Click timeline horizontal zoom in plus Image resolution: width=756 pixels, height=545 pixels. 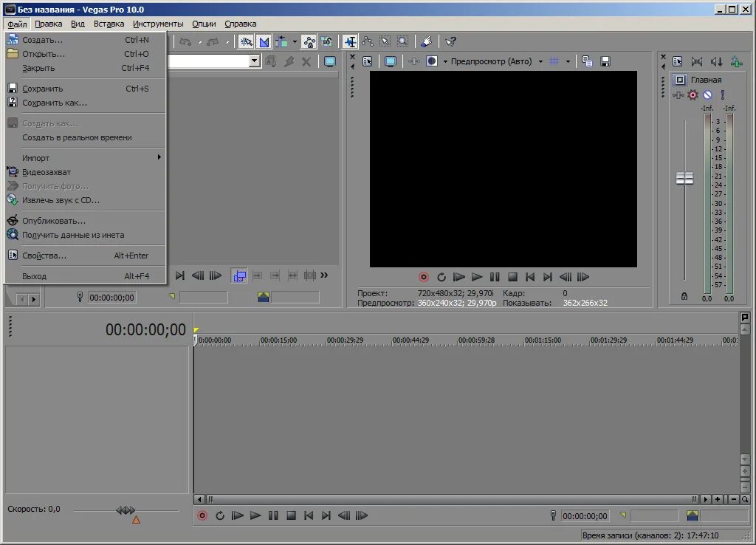(x=718, y=500)
